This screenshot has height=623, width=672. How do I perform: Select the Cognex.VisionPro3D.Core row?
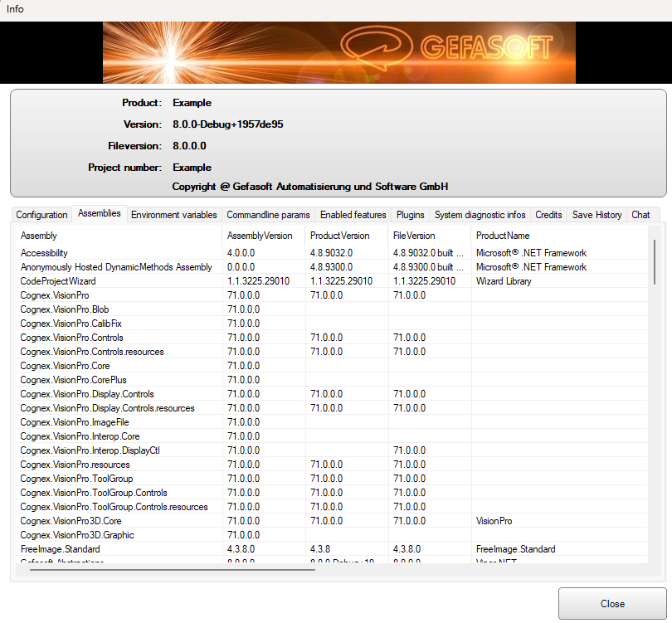pyautogui.click(x=332, y=521)
